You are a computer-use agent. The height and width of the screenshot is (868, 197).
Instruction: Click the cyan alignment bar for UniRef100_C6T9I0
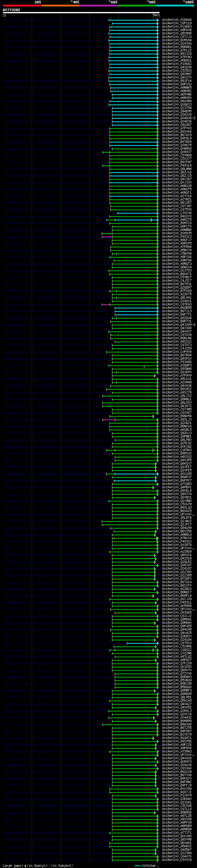coord(143,643)
